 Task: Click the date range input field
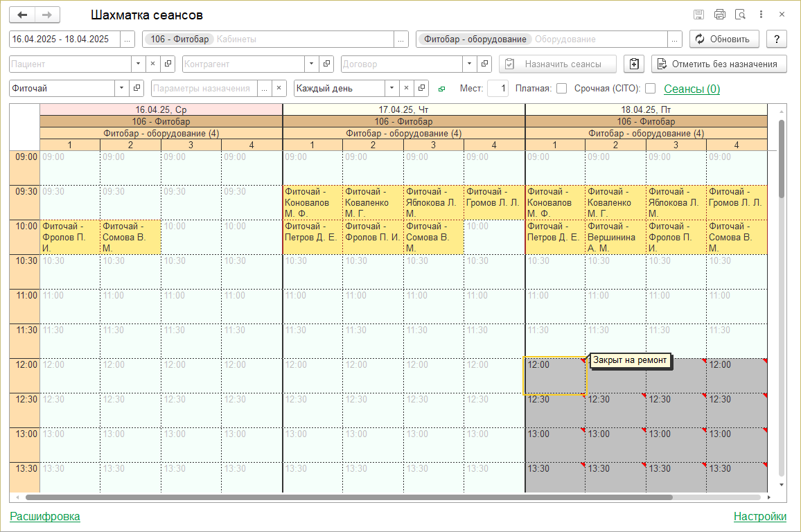pyautogui.click(x=64, y=39)
